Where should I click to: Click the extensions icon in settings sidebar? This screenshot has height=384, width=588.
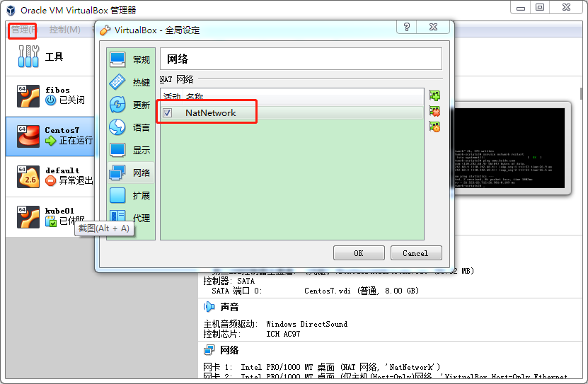point(117,196)
